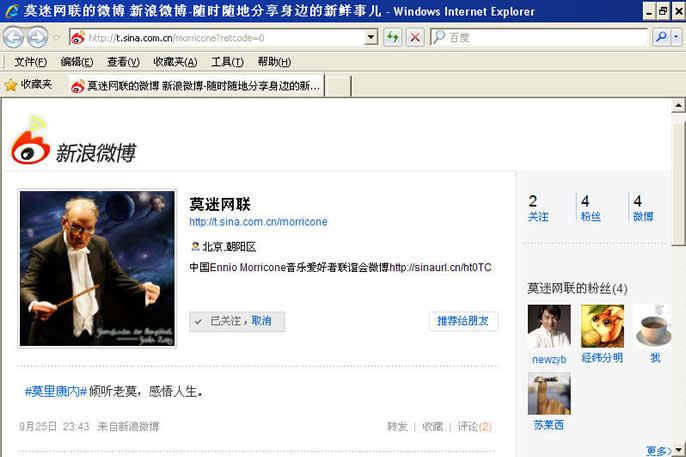Click 取消 to unfollow the account
Viewport: 686px width, 457px height.
tap(261, 321)
